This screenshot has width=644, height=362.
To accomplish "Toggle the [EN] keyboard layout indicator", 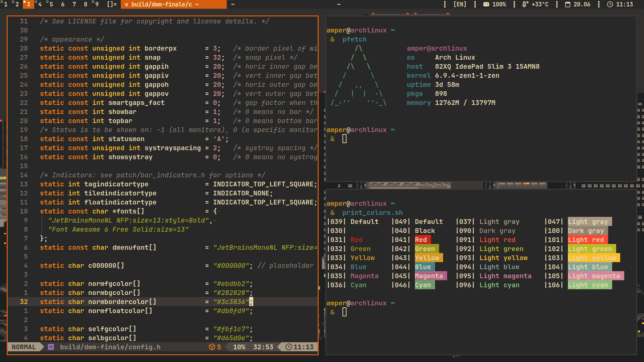I will click(460, 4).
